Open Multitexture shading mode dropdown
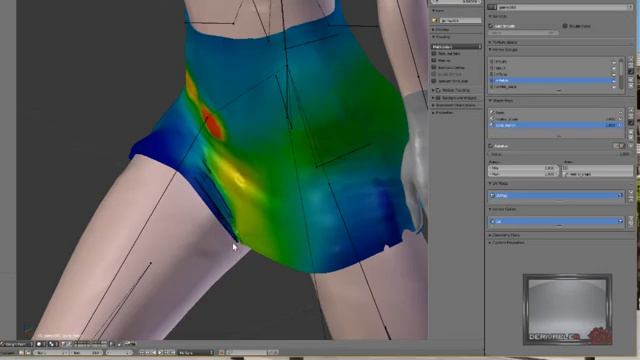This screenshot has height=360, width=640. [x=456, y=47]
